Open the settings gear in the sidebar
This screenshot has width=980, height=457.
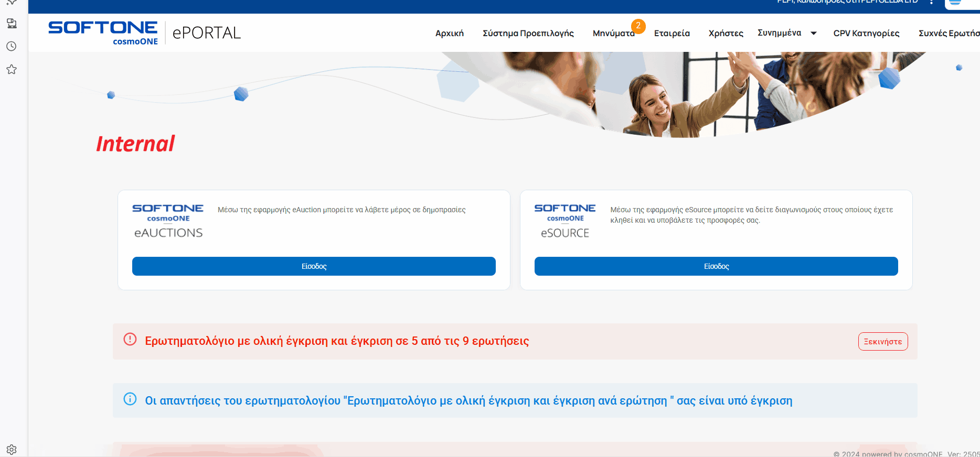pyautogui.click(x=12, y=450)
